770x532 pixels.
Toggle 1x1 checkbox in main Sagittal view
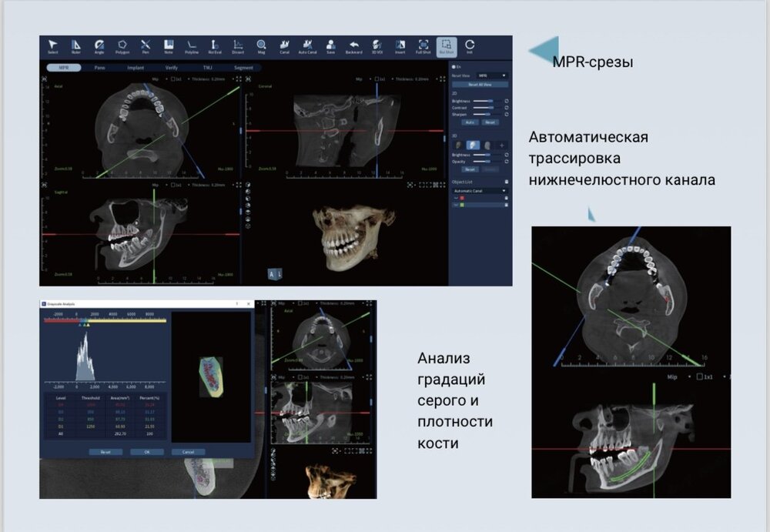172,186
